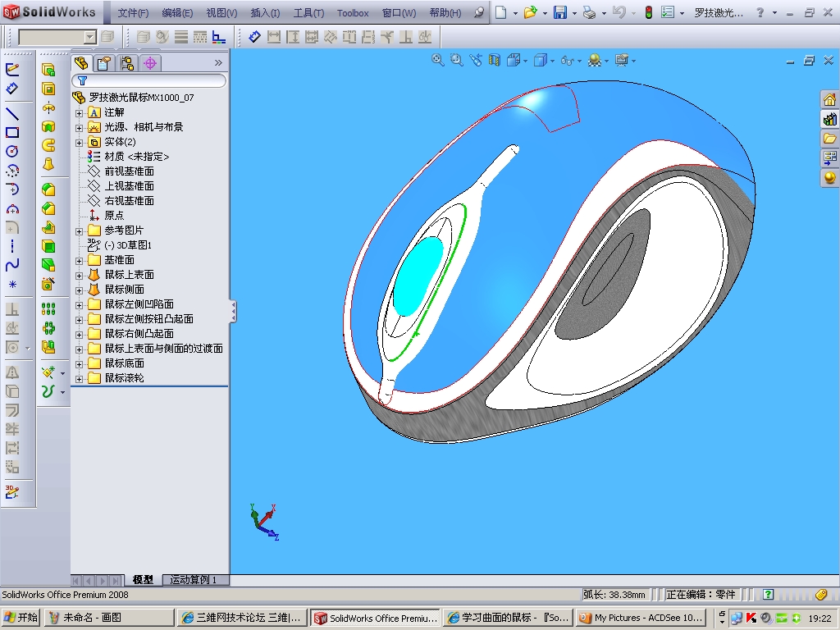Click the Linear Pattern feature icon
Screen dimensions: 840x630
click(48, 309)
